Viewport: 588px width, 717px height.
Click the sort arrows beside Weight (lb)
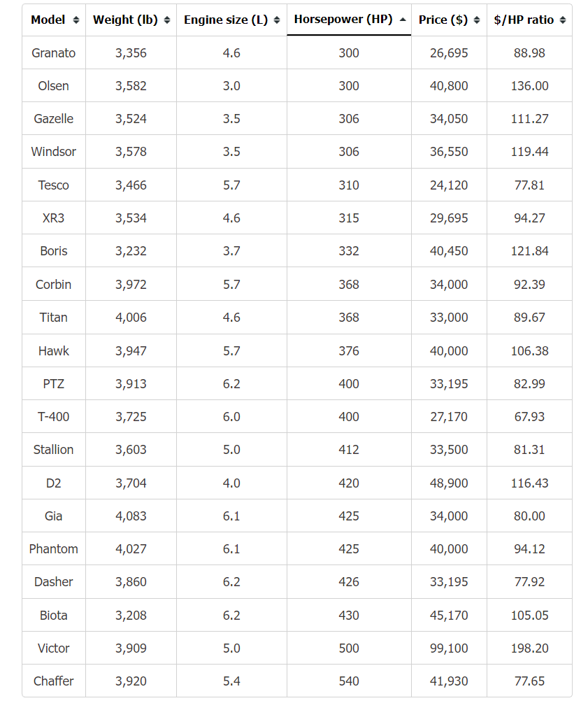pos(167,20)
